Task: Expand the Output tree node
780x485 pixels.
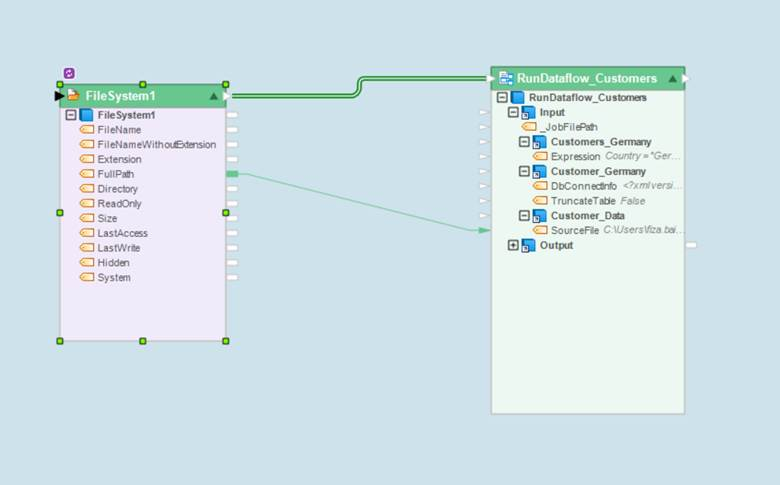Action: coord(514,246)
